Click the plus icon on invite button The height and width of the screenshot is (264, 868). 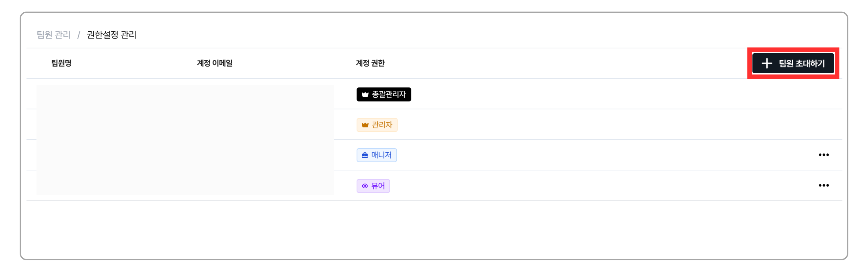(x=766, y=63)
